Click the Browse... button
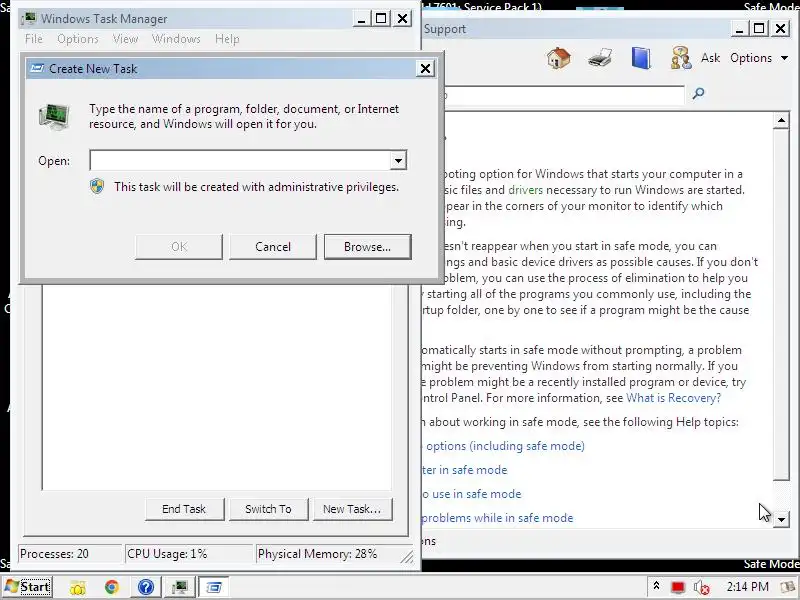 coord(367,247)
